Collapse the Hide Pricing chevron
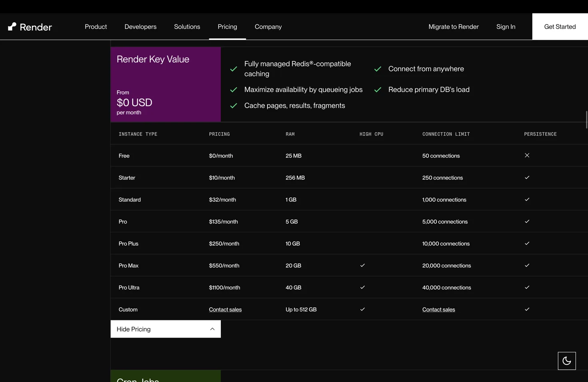 click(212, 329)
